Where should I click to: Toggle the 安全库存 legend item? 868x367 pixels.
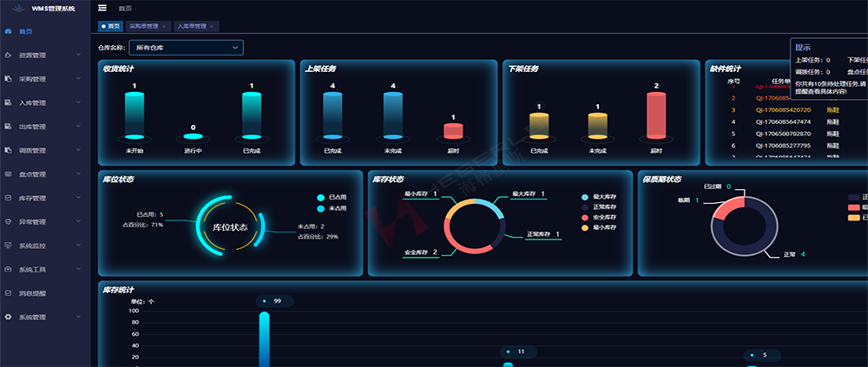coord(599,218)
